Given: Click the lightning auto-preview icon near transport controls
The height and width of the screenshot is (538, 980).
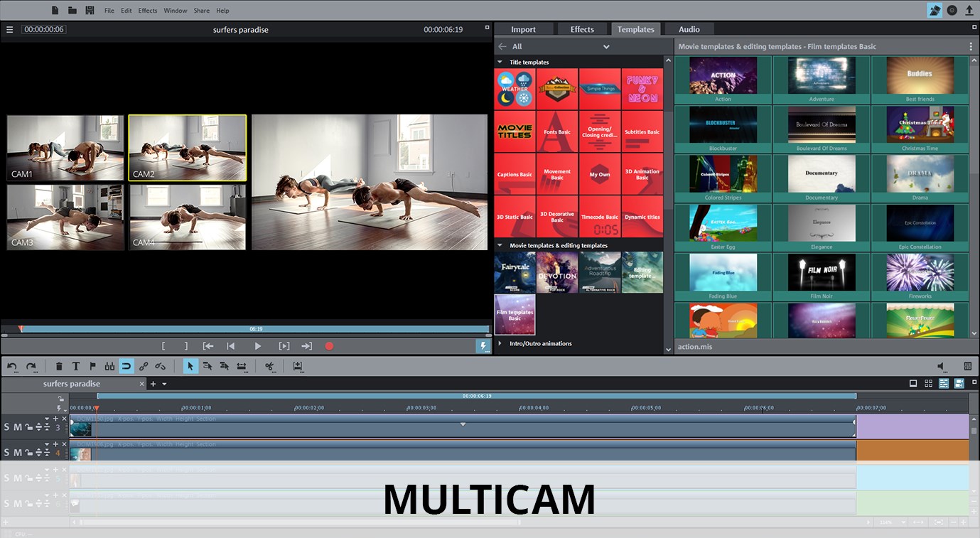Looking at the screenshot, I should 483,346.
